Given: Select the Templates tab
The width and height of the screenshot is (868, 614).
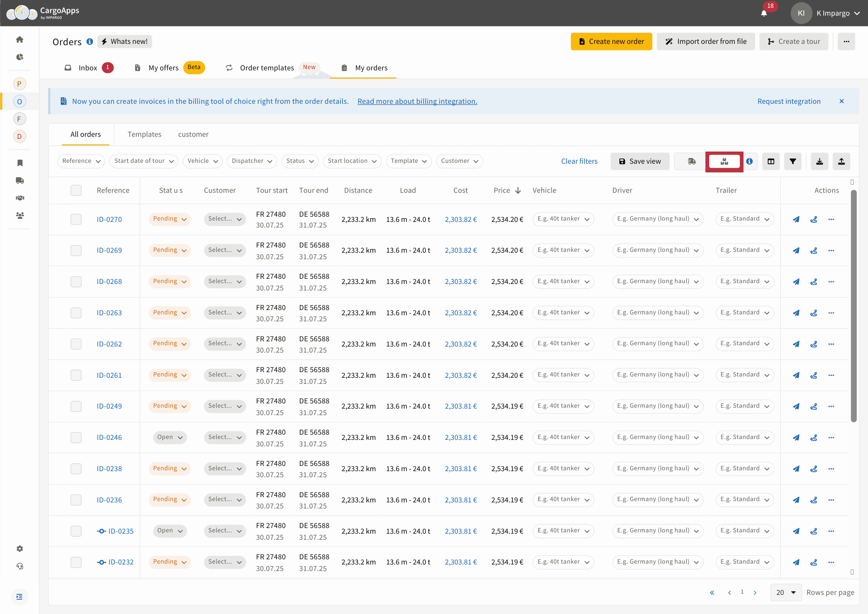Looking at the screenshot, I should (x=144, y=135).
